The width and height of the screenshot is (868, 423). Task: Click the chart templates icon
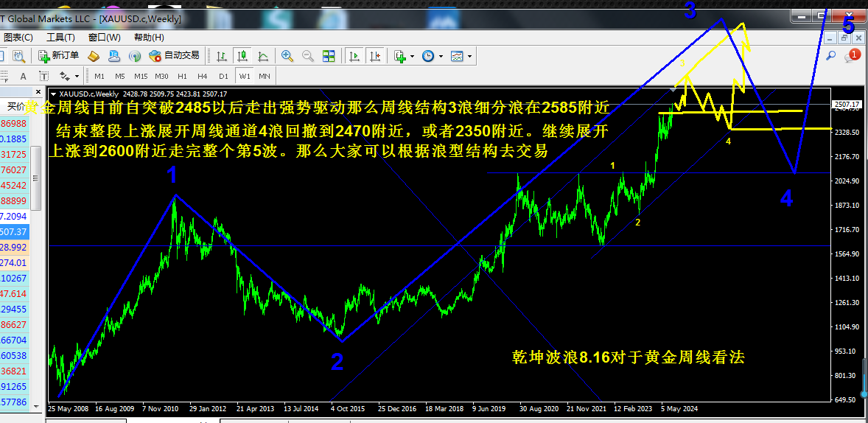point(458,56)
